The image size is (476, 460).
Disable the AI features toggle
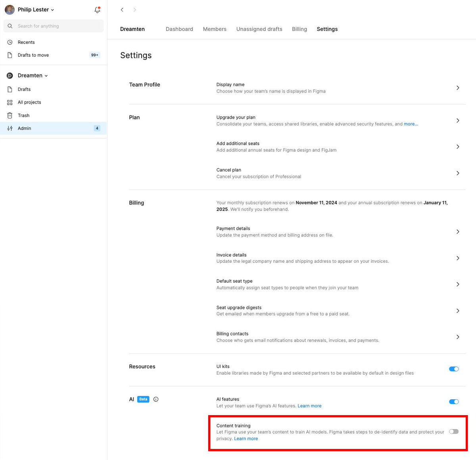click(454, 402)
